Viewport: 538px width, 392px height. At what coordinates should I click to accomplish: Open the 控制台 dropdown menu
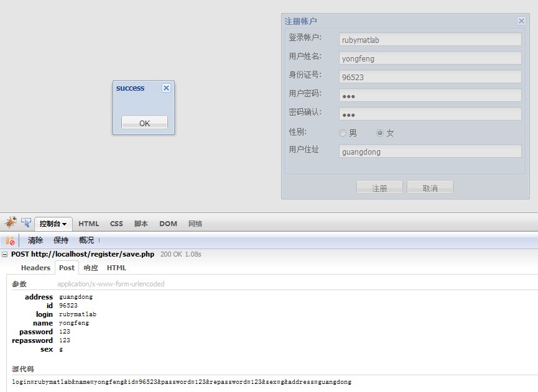click(53, 224)
